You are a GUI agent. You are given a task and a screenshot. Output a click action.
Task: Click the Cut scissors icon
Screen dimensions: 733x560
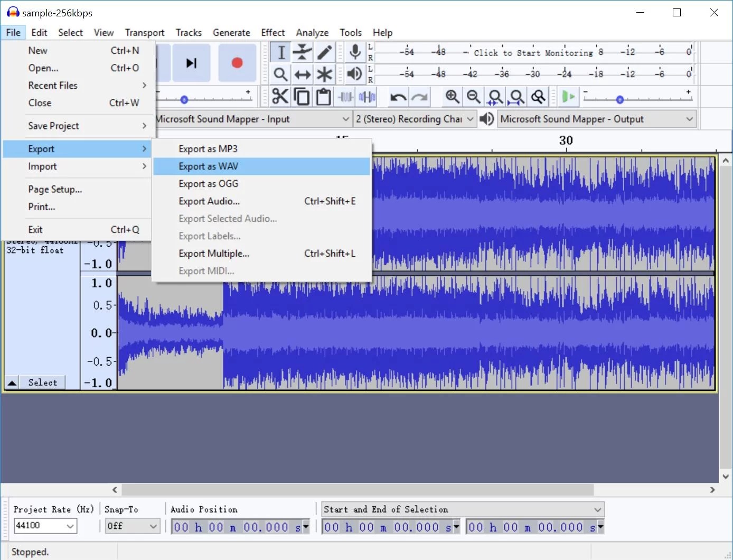pos(280,97)
